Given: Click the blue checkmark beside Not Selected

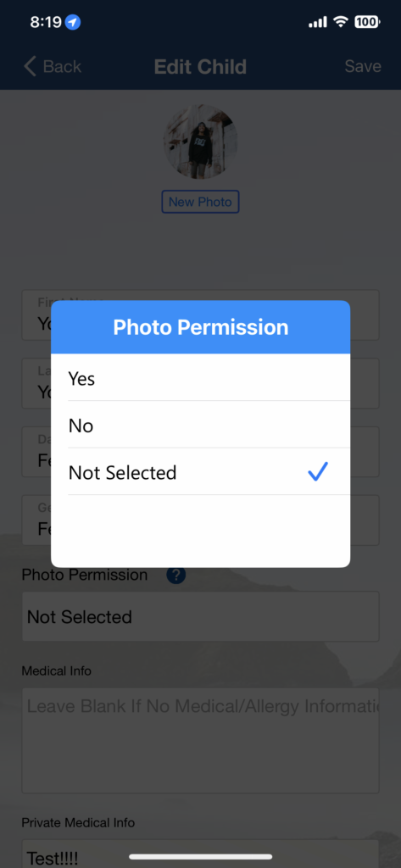Looking at the screenshot, I should (318, 471).
